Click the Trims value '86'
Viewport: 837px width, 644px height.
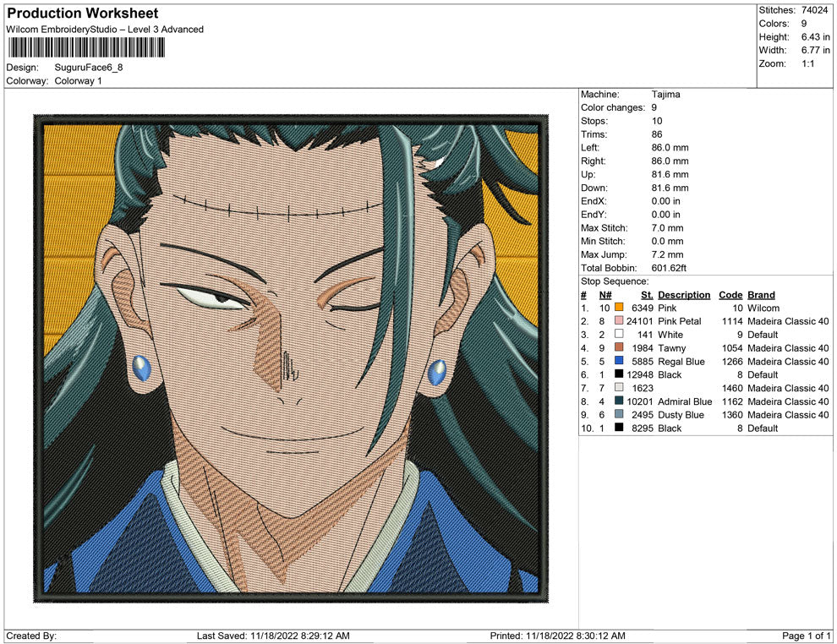pos(657,134)
